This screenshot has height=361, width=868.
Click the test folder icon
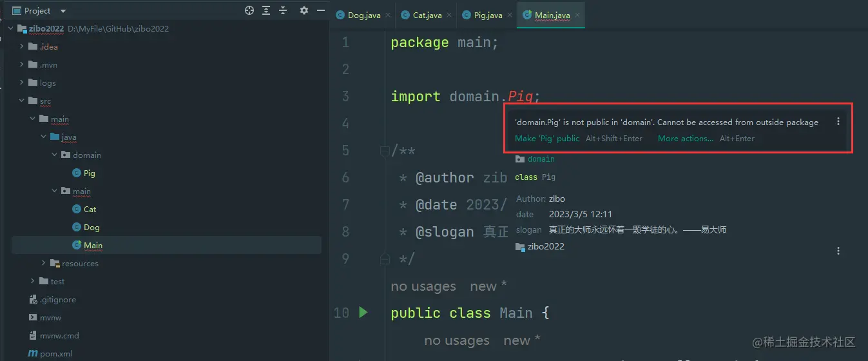point(44,281)
